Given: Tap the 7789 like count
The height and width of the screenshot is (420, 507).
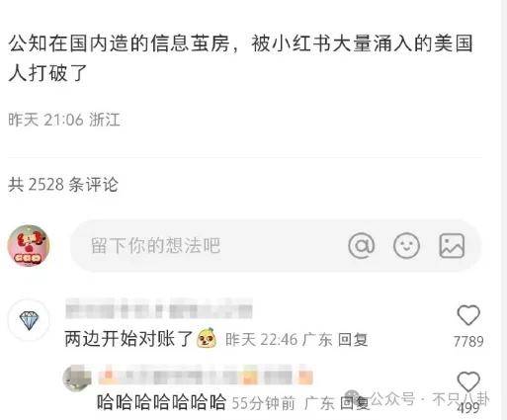Looking at the screenshot, I should pyautogui.click(x=468, y=342).
